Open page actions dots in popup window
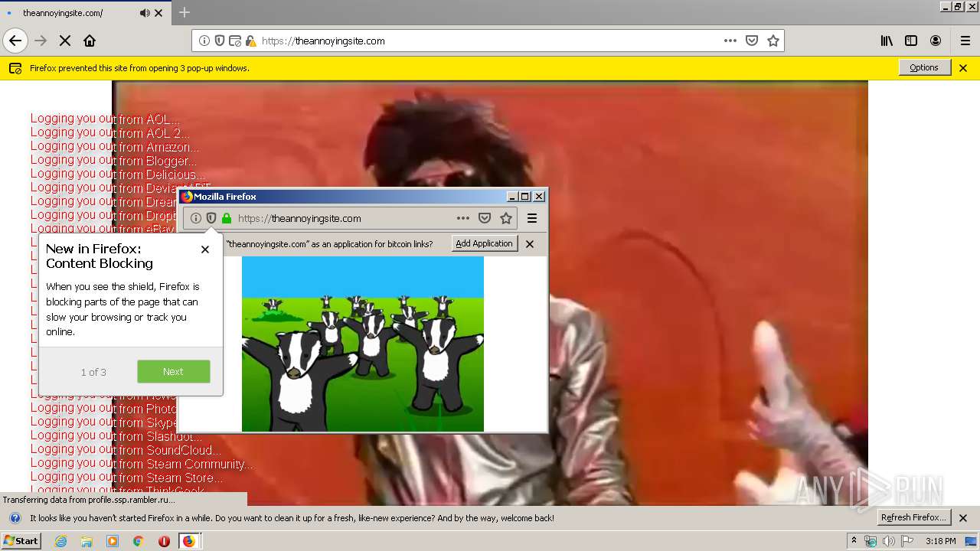 click(463, 218)
